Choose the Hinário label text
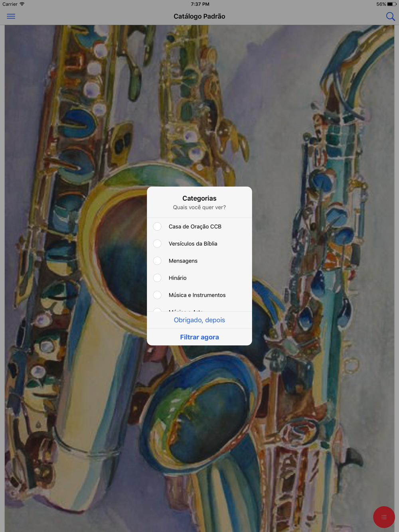The height and width of the screenshot is (532, 399). 178,278
